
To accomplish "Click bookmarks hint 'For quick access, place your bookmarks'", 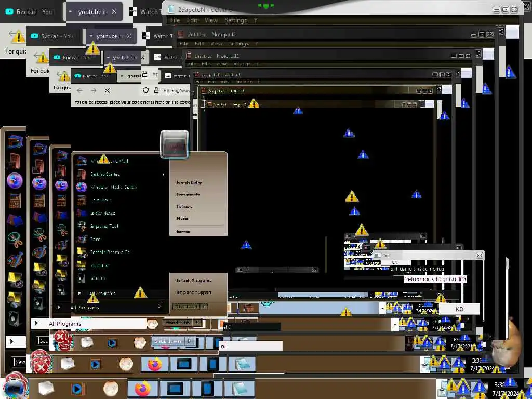I will 132,102.
